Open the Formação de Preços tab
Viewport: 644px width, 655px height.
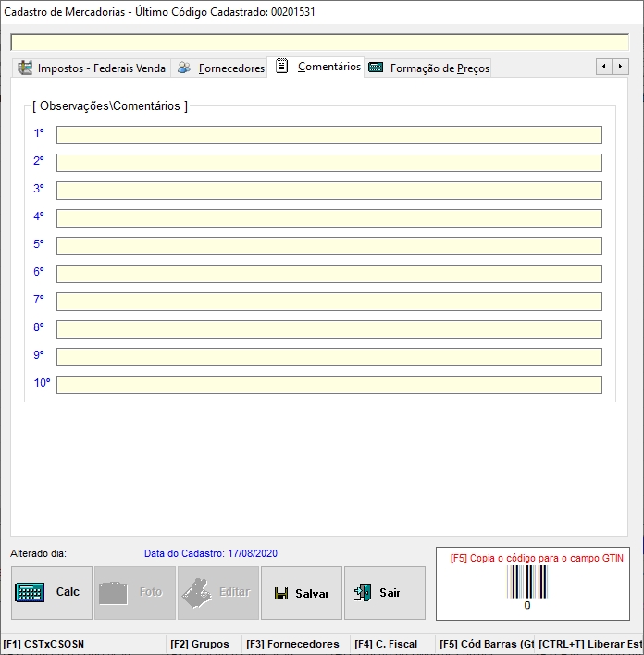point(439,68)
